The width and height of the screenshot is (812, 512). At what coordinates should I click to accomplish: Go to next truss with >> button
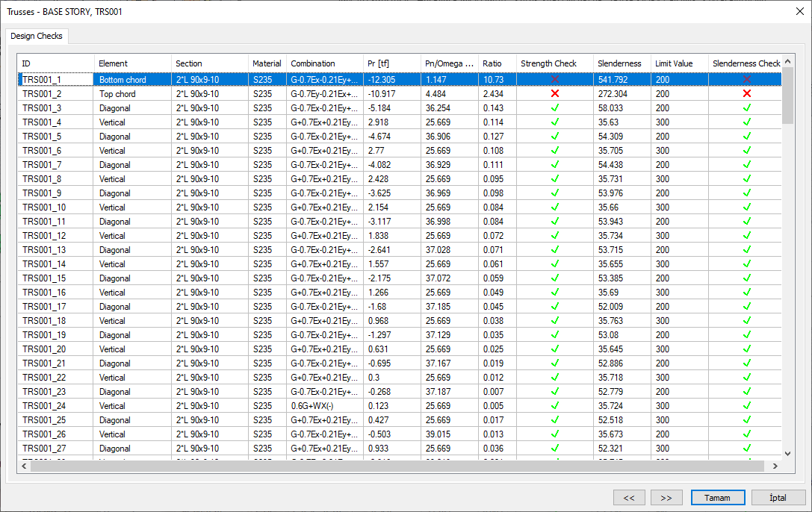(x=666, y=497)
